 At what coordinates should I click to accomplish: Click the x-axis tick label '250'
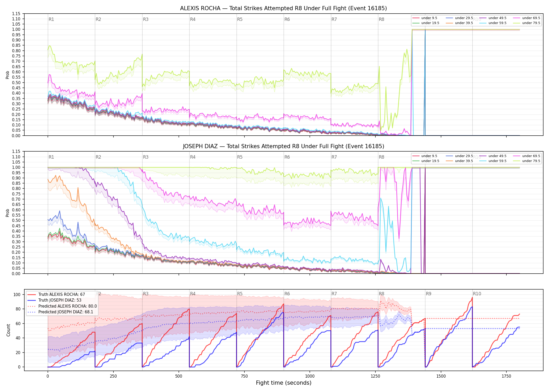point(113,376)
